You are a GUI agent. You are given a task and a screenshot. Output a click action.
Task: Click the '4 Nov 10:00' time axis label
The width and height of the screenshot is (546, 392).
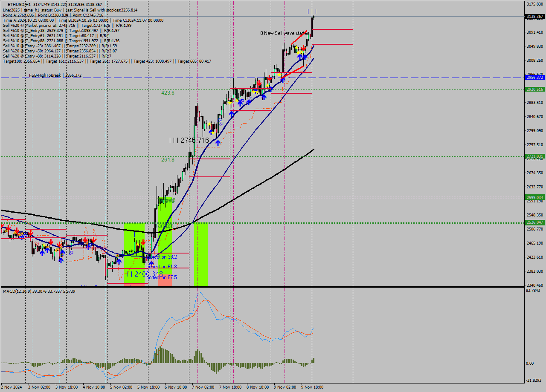[x=93, y=387]
